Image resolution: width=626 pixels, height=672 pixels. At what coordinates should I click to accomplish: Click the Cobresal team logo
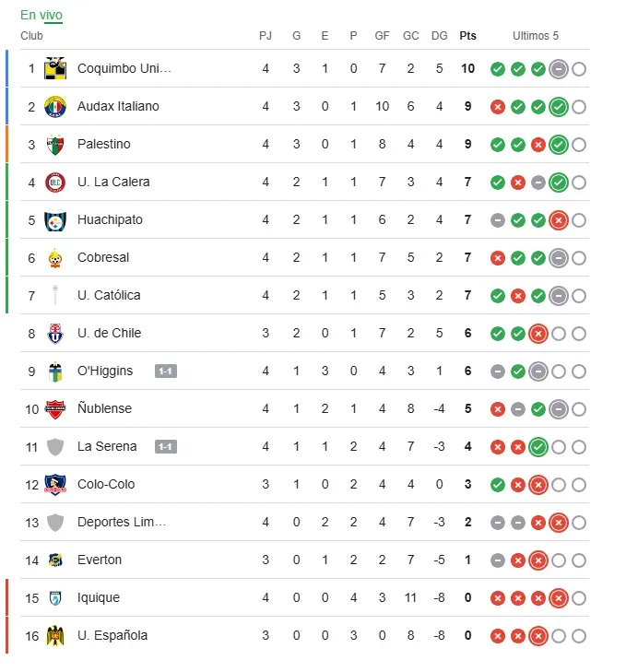pos(55,257)
